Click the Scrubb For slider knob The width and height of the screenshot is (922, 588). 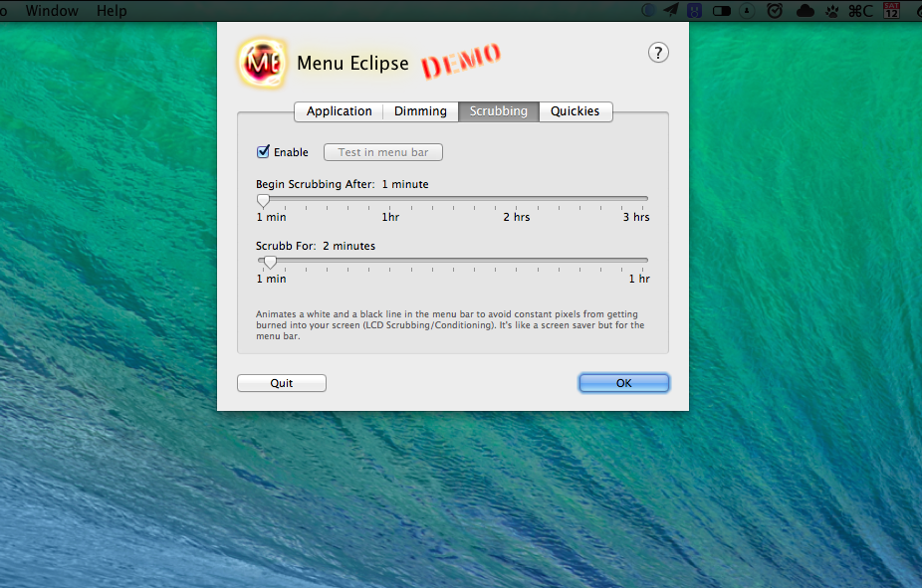(x=270, y=262)
